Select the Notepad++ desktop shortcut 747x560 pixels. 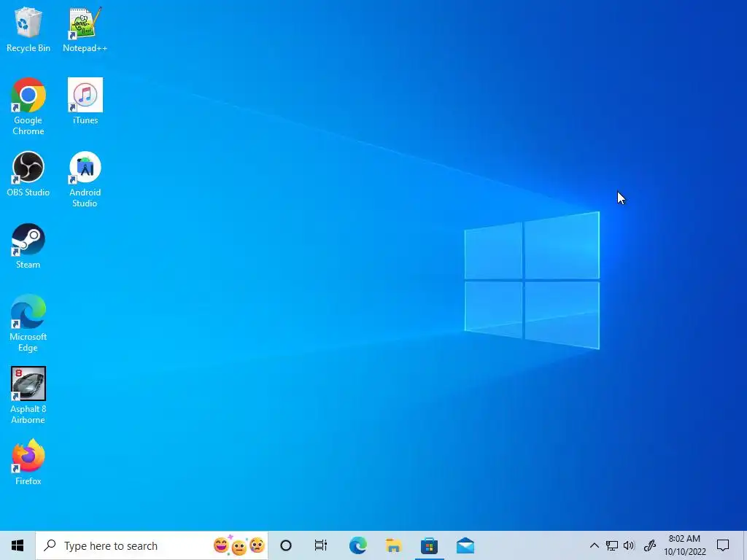[85, 29]
